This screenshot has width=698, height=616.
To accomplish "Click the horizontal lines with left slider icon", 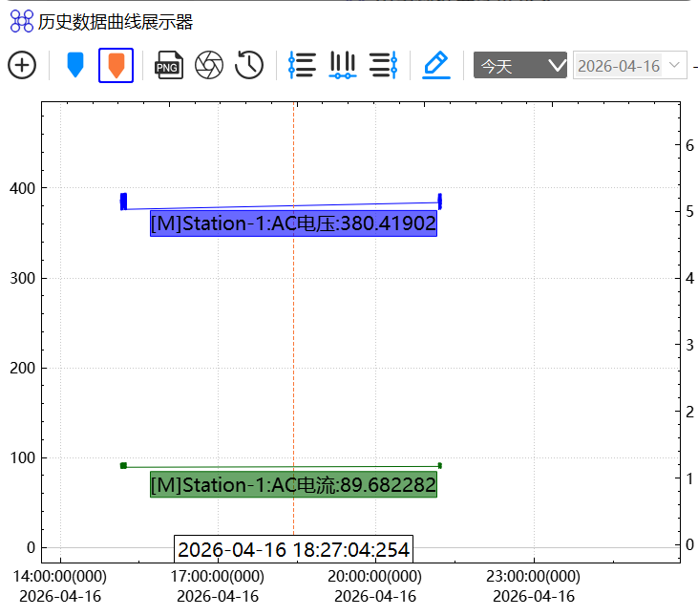I will 302,65.
